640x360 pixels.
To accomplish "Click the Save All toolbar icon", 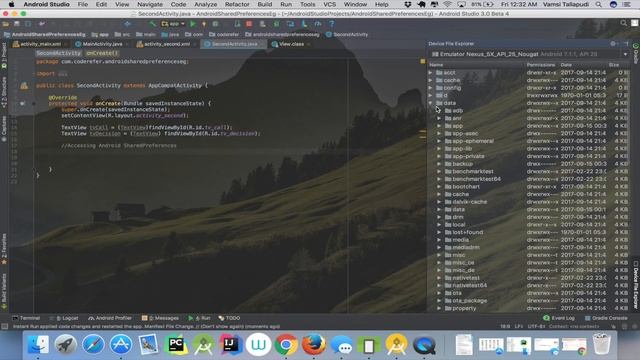I will coord(17,24).
